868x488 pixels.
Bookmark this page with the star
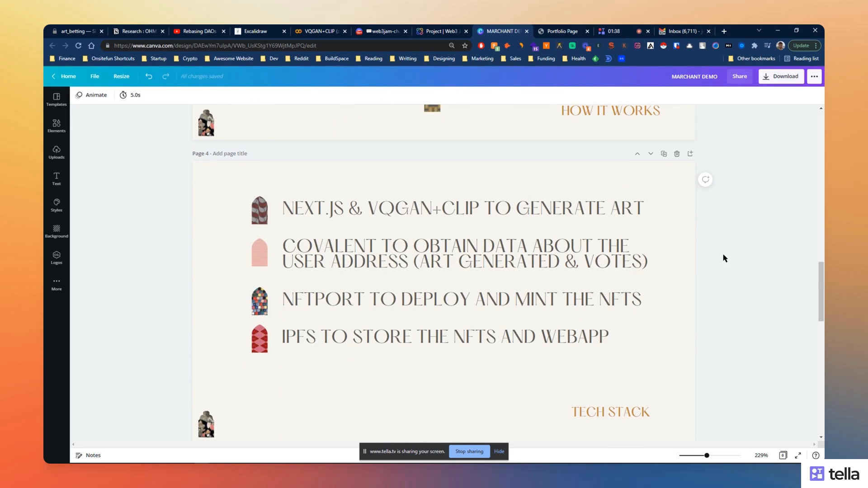point(465,46)
